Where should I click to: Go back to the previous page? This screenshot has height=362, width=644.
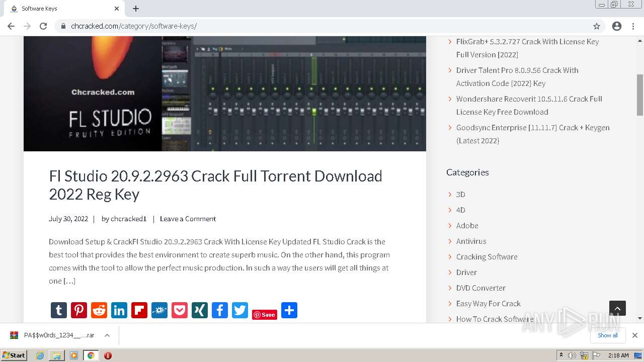(11, 26)
